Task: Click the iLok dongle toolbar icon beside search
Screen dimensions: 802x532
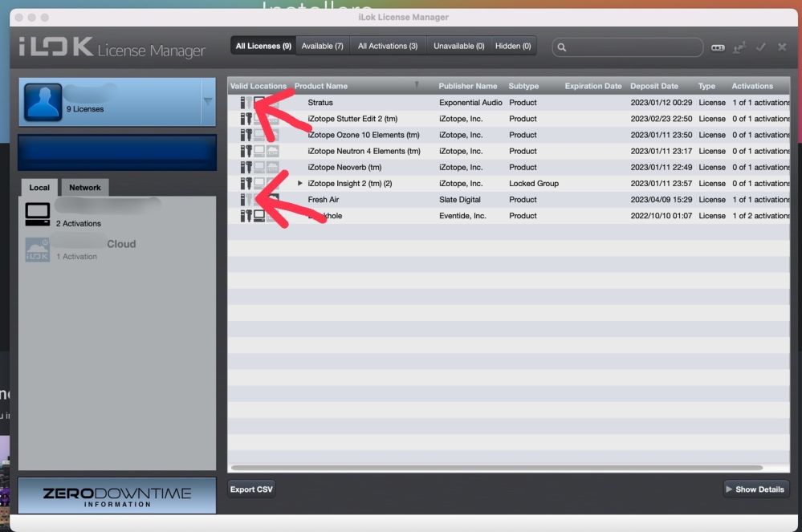Action: click(718, 47)
